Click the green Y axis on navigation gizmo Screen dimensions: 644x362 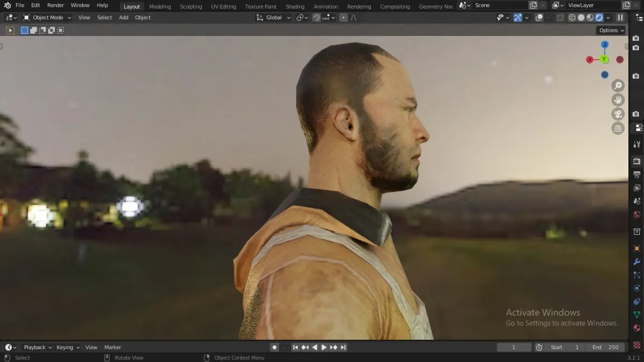point(605,60)
